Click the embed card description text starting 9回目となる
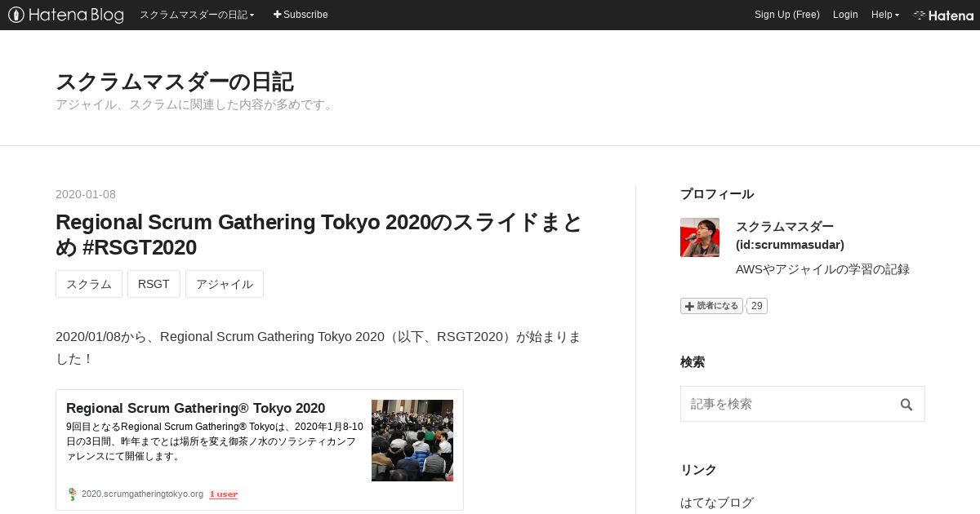 pos(215,441)
